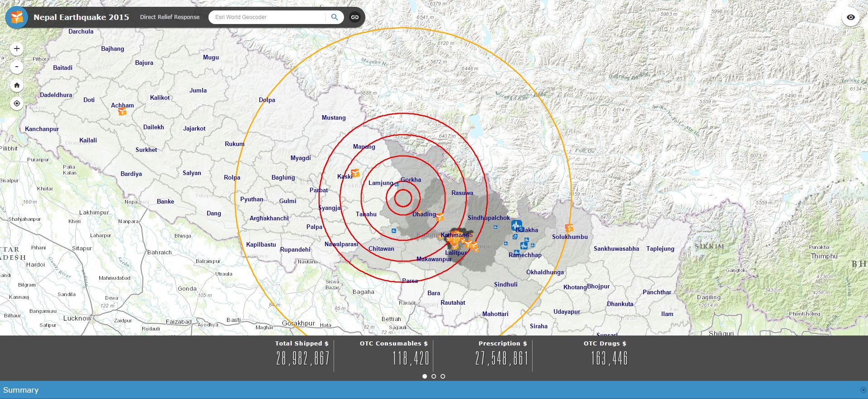The image size is (868, 399).
Task: Click the Total Shipped $ statistic
Action: [x=302, y=354]
